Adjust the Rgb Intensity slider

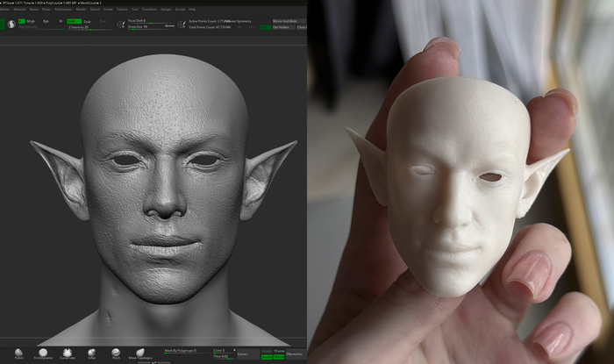[41, 27]
